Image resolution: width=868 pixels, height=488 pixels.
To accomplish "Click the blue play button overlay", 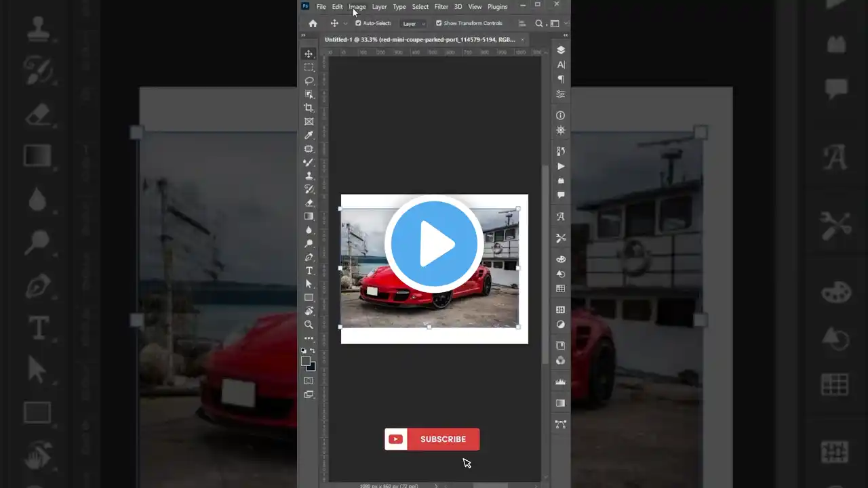I will 434,244.
